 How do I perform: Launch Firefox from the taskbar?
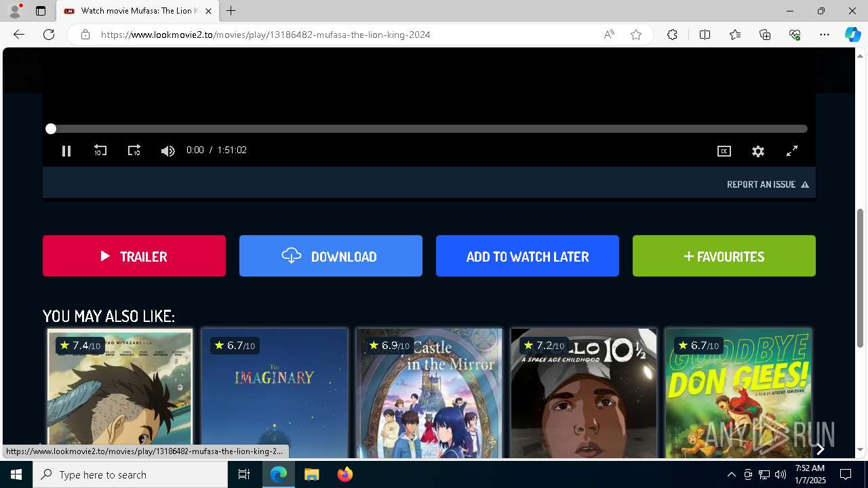(345, 474)
